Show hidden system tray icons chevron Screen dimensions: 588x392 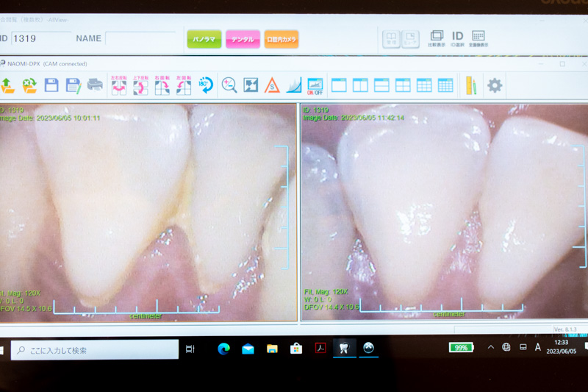pyautogui.click(x=491, y=347)
